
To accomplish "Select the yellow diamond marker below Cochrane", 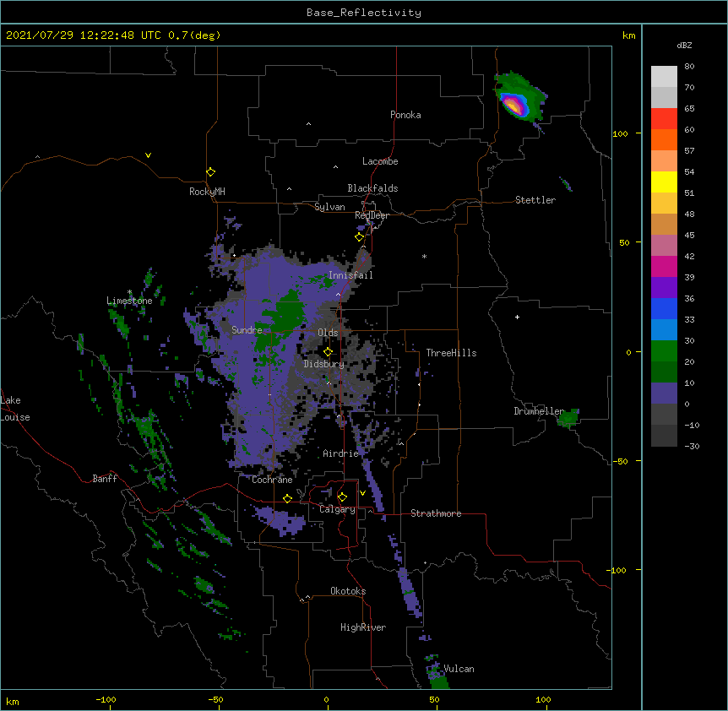I will pyautogui.click(x=287, y=498).
